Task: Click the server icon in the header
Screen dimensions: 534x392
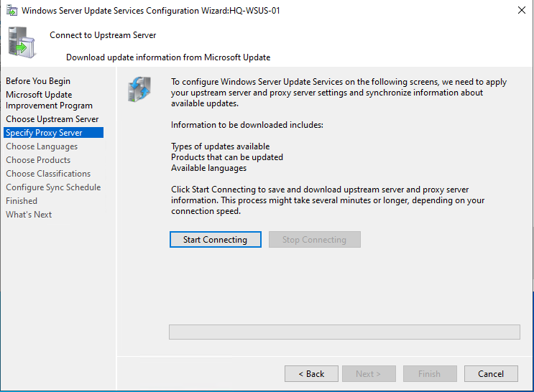Action: point(21,42)
